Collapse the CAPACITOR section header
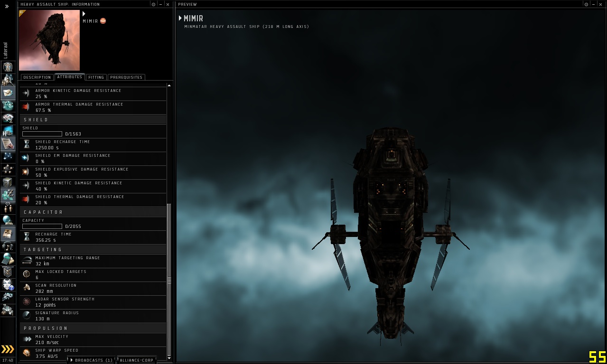 (x=93, y=212)
